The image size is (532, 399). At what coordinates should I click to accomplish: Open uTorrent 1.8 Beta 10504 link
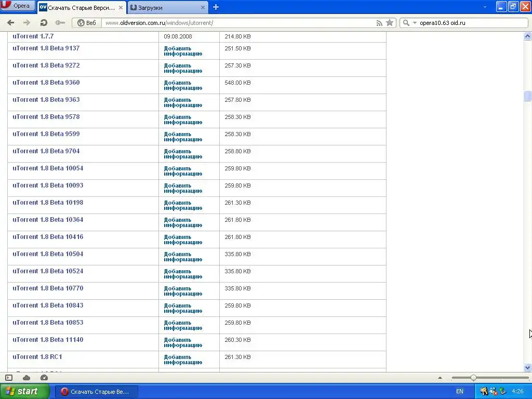point(48,254)
